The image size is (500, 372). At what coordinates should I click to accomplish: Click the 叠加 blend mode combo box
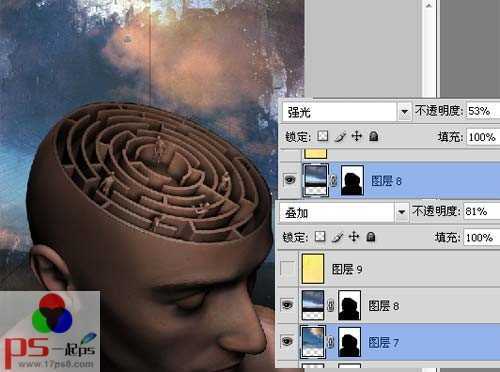point(344,212)
